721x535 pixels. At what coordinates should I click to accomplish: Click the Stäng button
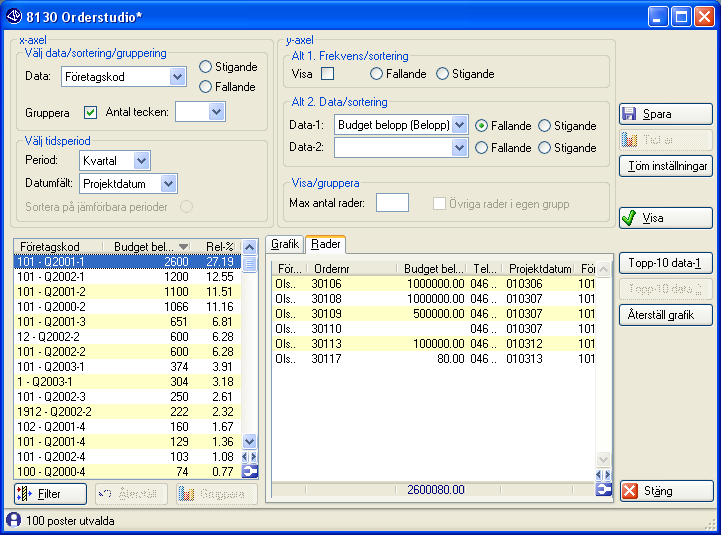pos(666,491)
